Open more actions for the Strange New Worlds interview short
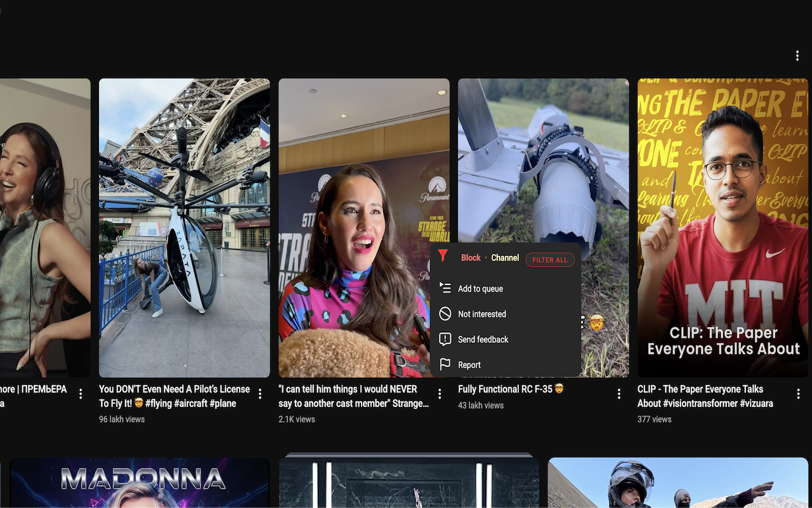The image size is (812, 508). (440, 394)
